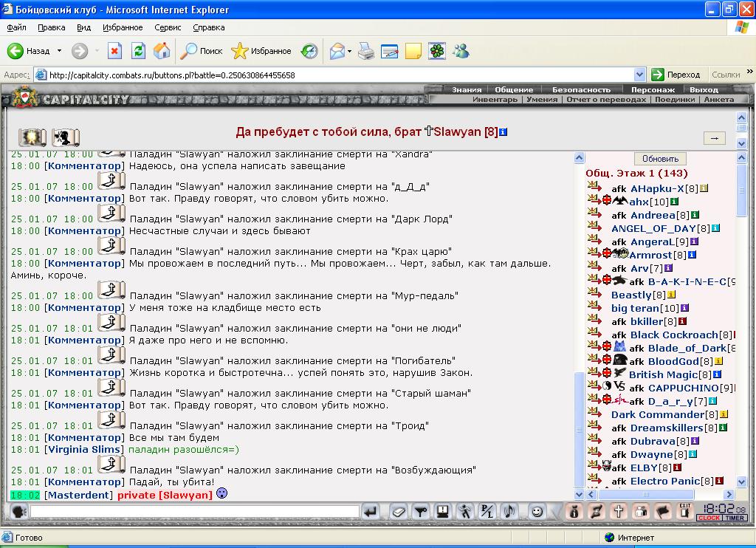This screenshot has width=756, height=548.
Task: Click the arrow button in top frame
Action: pos(715,138)
